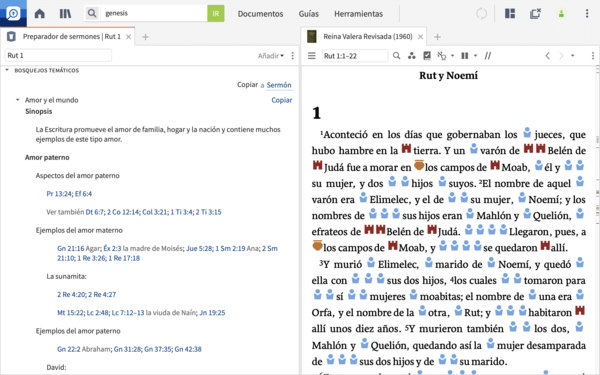Screen dimensions: 600x375
Task: Open the Layouts panel icon
Action: point(510,13)
